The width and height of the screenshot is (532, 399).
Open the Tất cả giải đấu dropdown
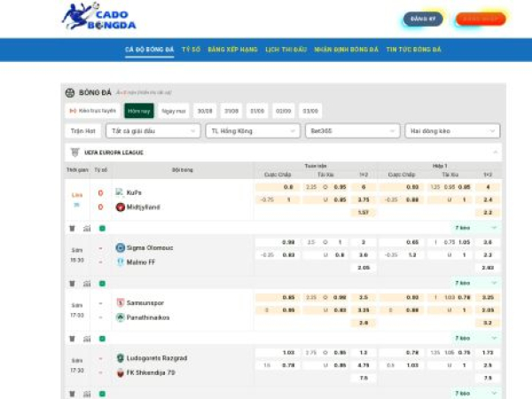[x=152, y=131]
